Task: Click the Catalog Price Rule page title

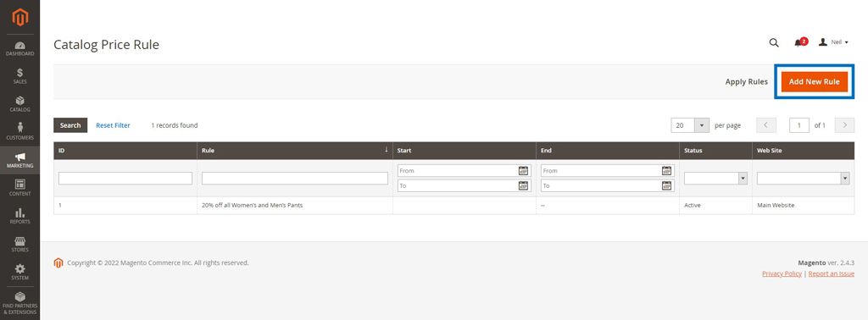Action: [106, 45]
